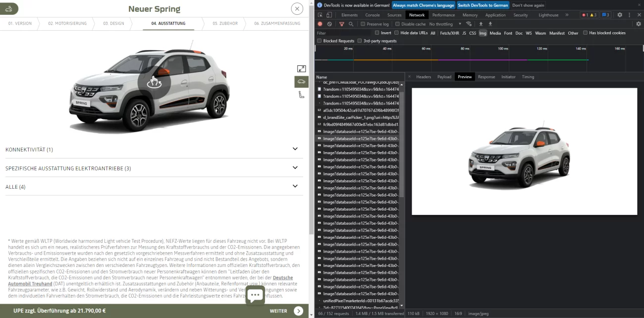Switch to the Elements tab

[349, 15]
